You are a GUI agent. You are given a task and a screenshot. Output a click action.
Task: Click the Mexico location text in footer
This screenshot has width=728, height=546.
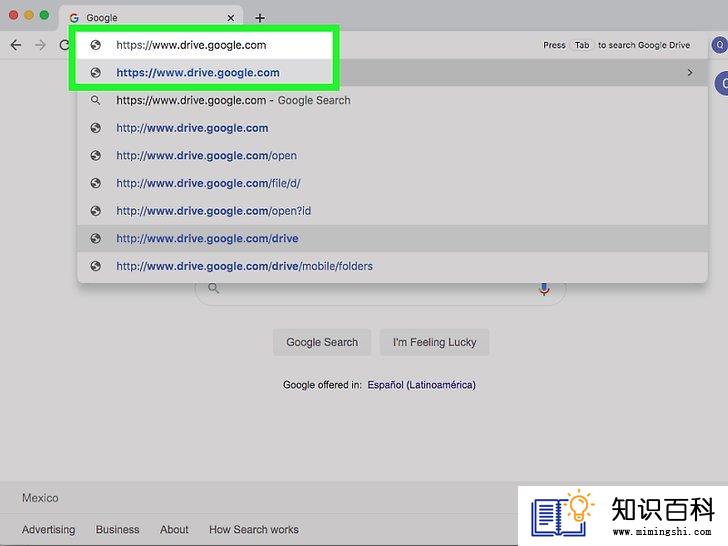40,498
